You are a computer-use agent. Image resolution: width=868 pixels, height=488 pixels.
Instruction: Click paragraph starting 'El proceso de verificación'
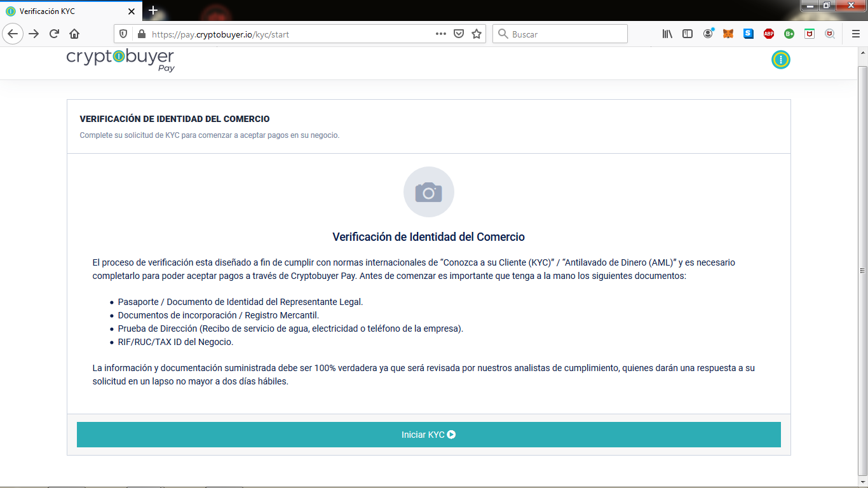(414, 269)
